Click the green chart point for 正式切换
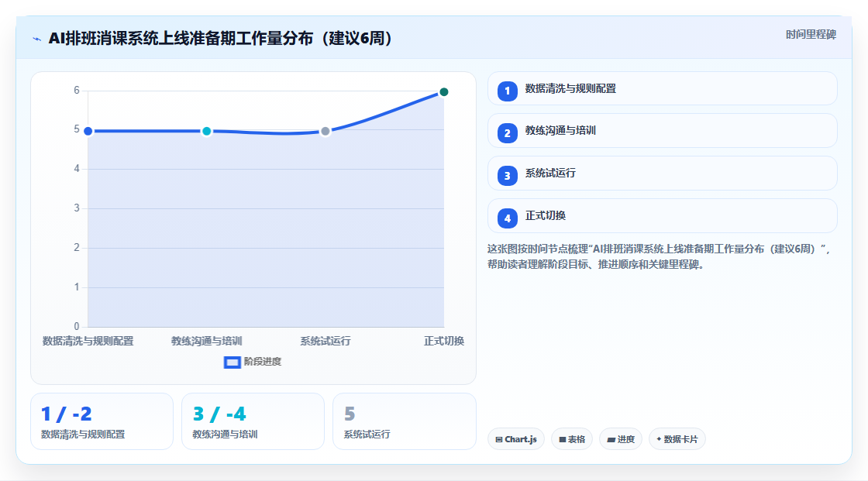This screenshot has height=481, width=868. tap(444, 92)
